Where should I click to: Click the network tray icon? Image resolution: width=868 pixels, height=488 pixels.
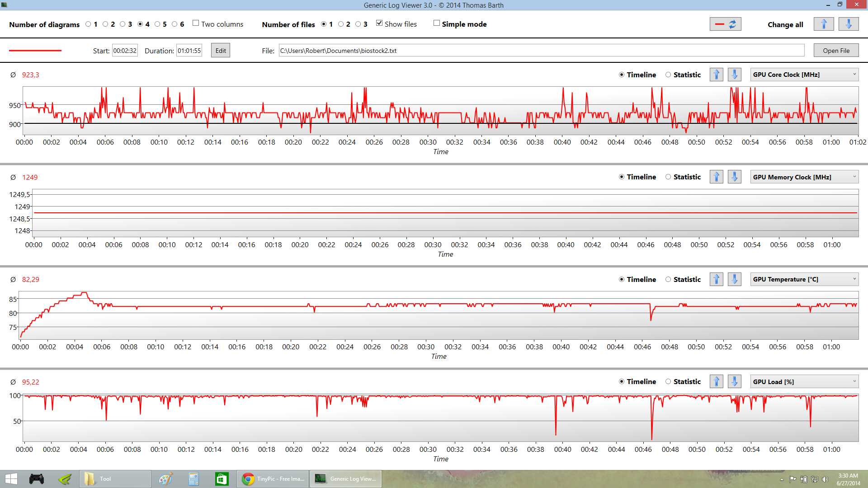click(x=814, y=479)
